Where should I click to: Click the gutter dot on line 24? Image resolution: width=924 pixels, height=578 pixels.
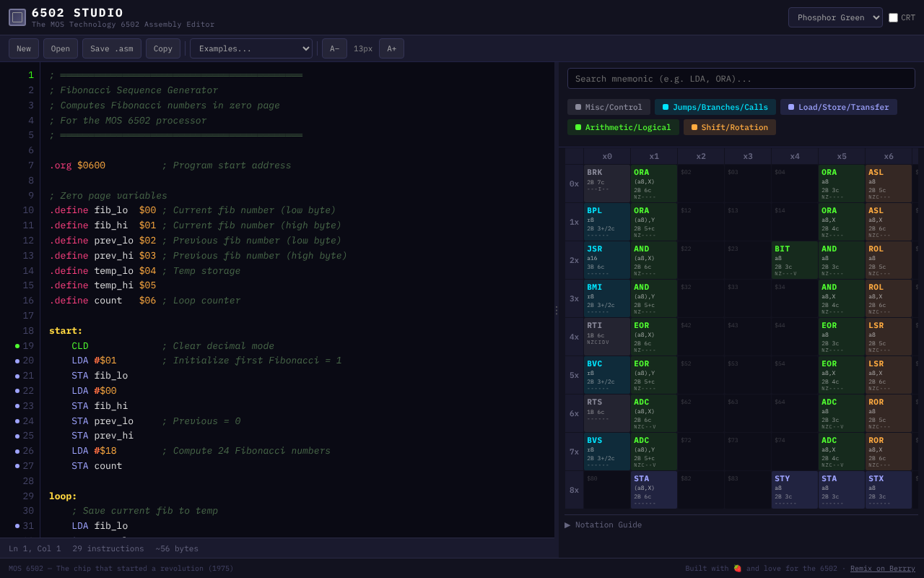pyautogui.click(x=17, y=421)
